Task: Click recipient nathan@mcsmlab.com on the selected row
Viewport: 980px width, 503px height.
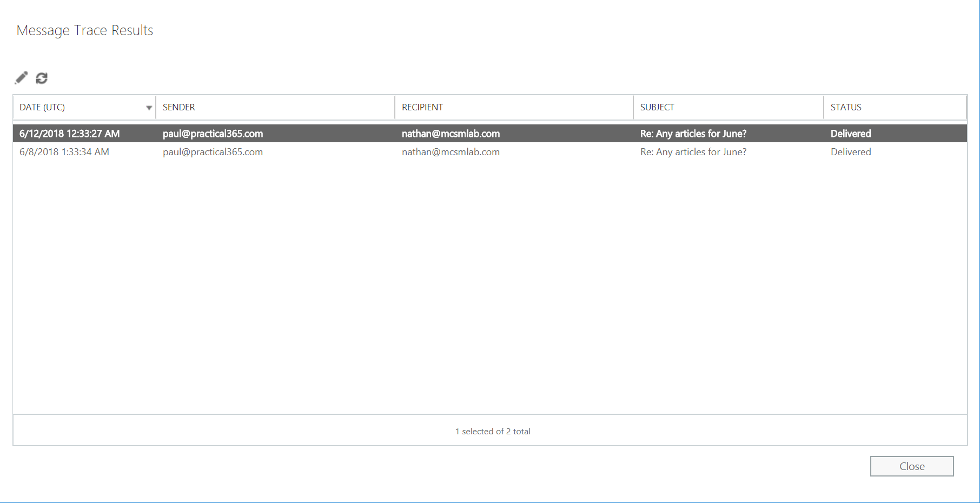Action: [451, 133]
